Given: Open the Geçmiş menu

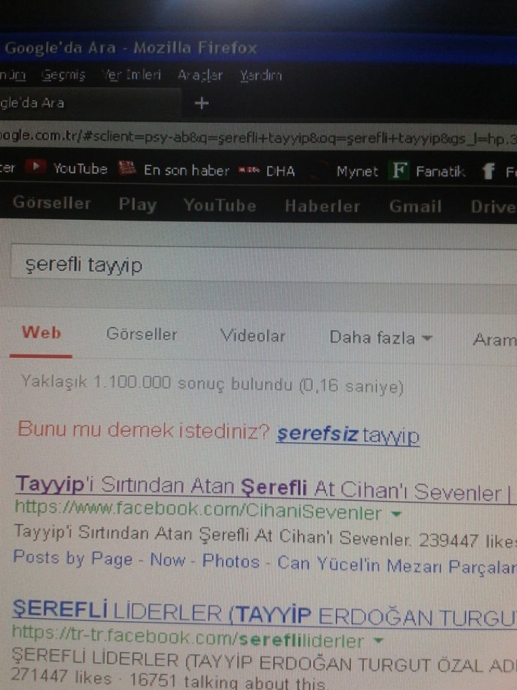Looking at the screenshot, I should 63,75.
